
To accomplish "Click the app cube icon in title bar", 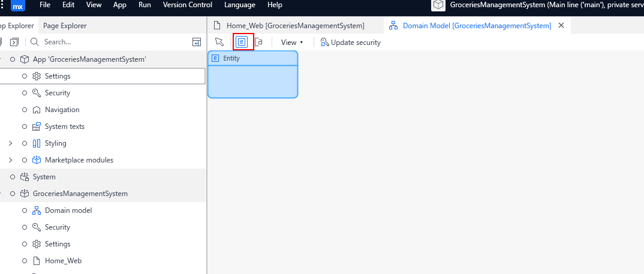I will 439,5.
